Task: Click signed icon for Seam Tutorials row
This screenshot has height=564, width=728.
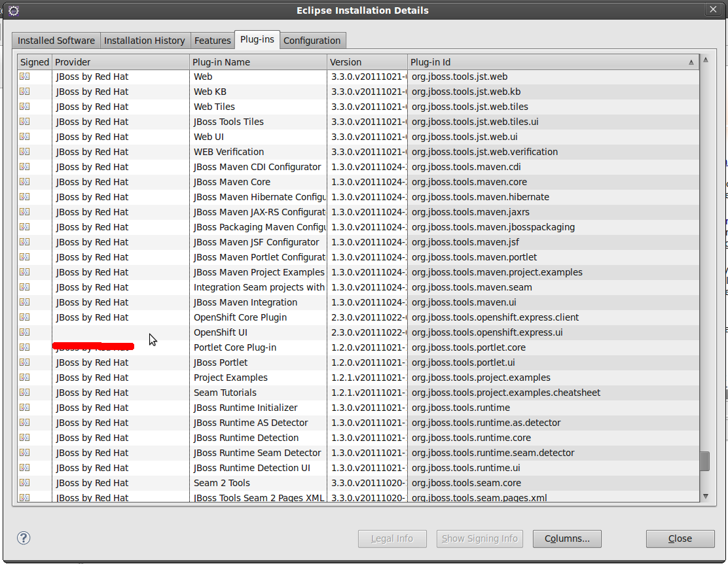Action: coord(25,392)
